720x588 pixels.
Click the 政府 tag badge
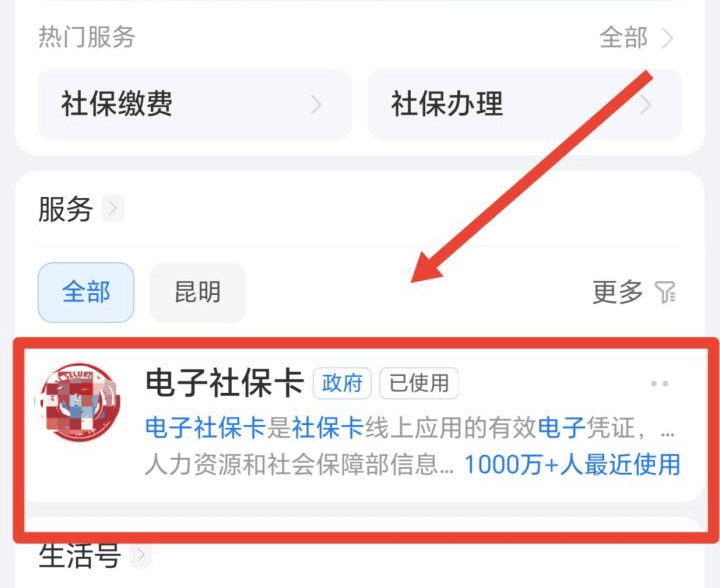(x=342, y=383)
